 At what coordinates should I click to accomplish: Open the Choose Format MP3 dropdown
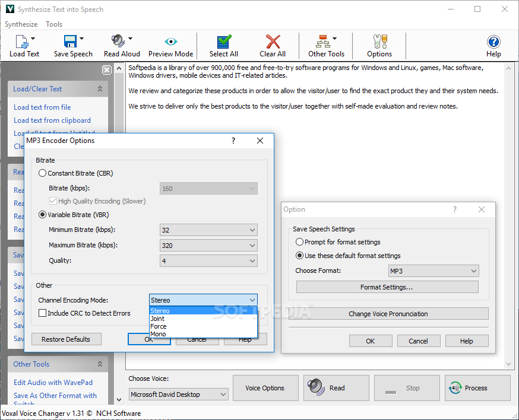point(433,271)
